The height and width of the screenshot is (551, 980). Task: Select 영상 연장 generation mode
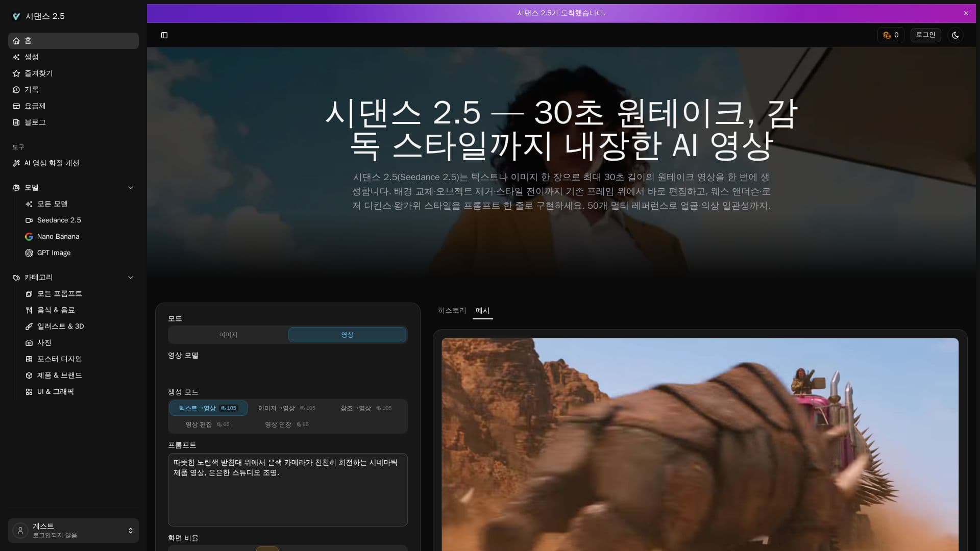pos(287,424)
